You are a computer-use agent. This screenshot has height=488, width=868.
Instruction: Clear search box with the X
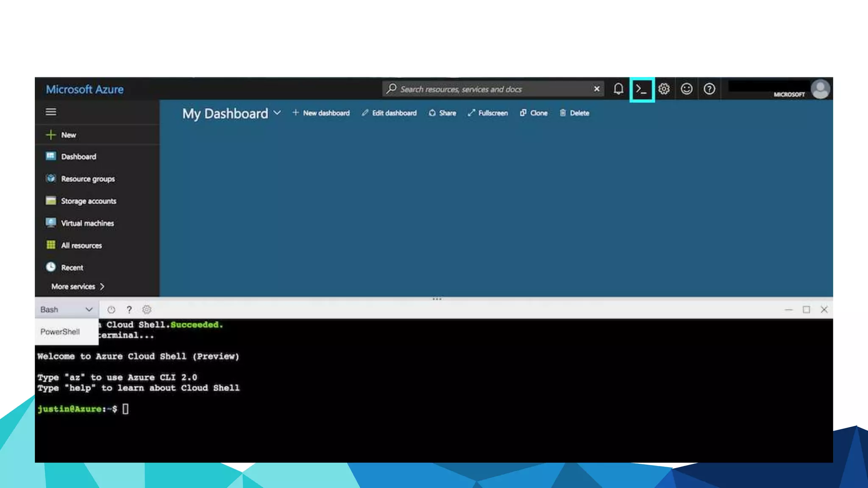coord(597,89)
